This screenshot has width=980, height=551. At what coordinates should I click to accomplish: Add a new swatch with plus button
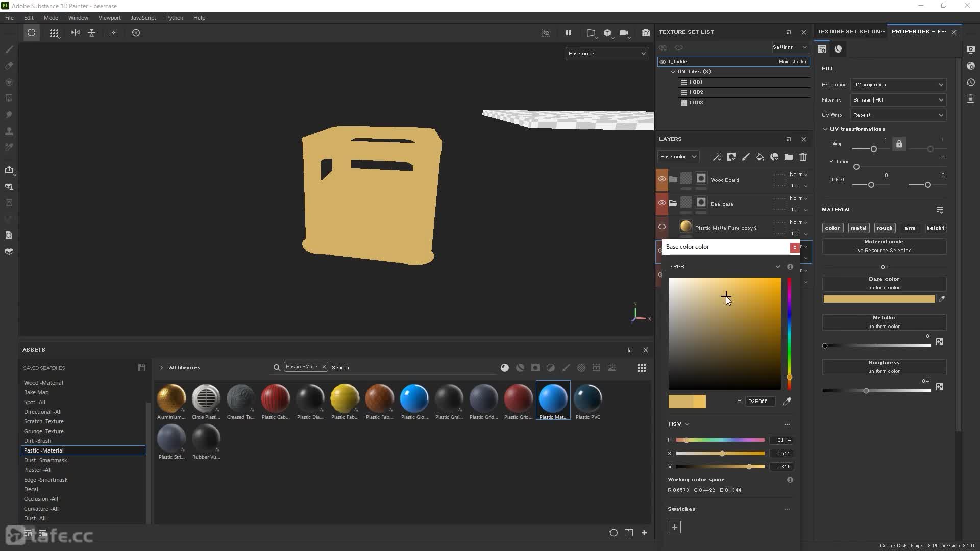pyautogui.click(x=675, y=527)
